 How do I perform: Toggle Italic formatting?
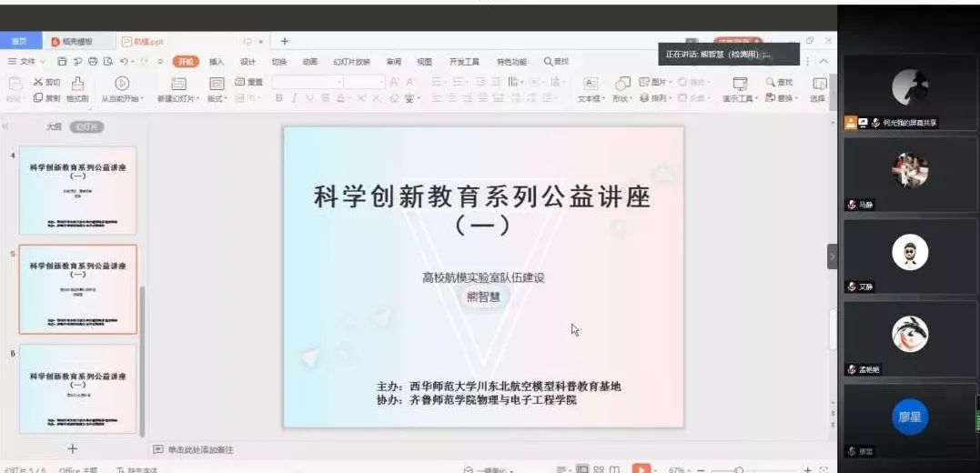click(296, 98)
